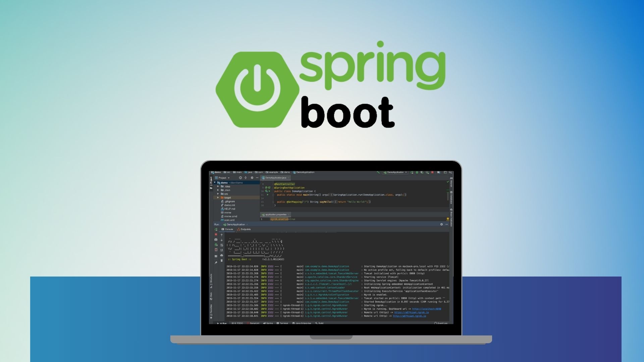644x362 pixels.
Task: Click the editor vertical scrollbar
Action: (x=447, y=196)
